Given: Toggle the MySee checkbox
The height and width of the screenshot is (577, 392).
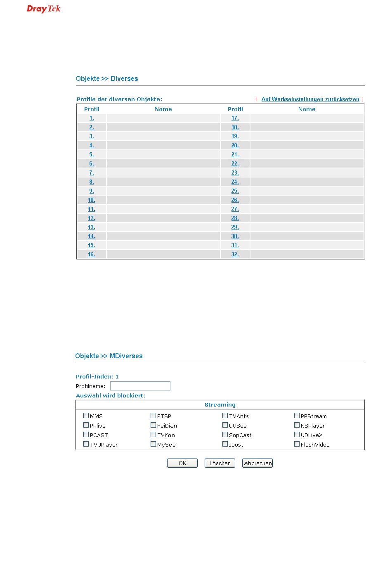Looking at the screenshot, I should (153, 444).
